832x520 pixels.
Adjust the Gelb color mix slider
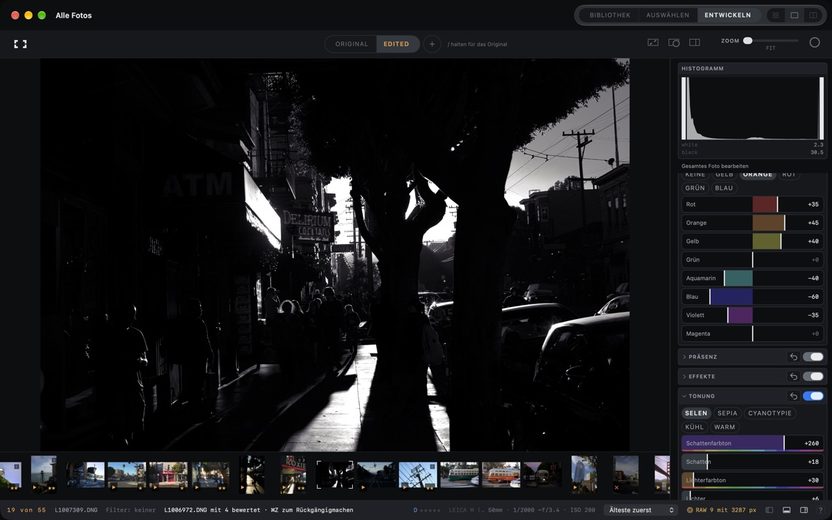(x=752, y=241)
